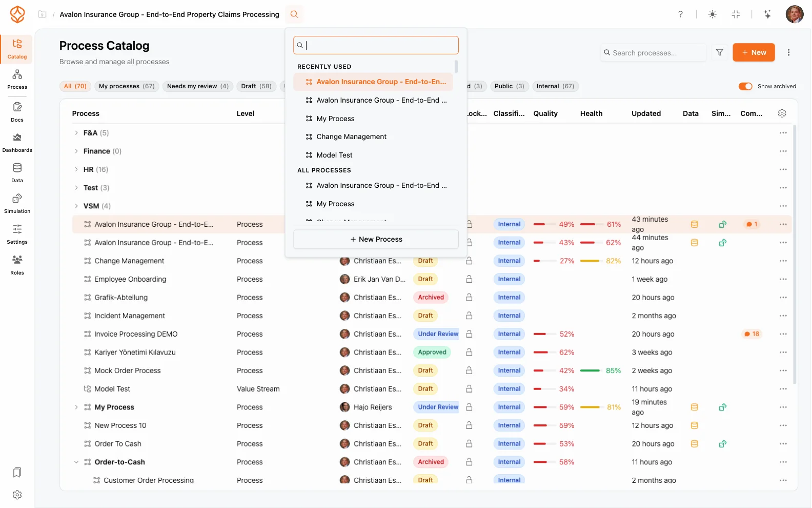The image size is (812, 508).
Task: Open the more options menu beside the New button
Action: (788, 52)
